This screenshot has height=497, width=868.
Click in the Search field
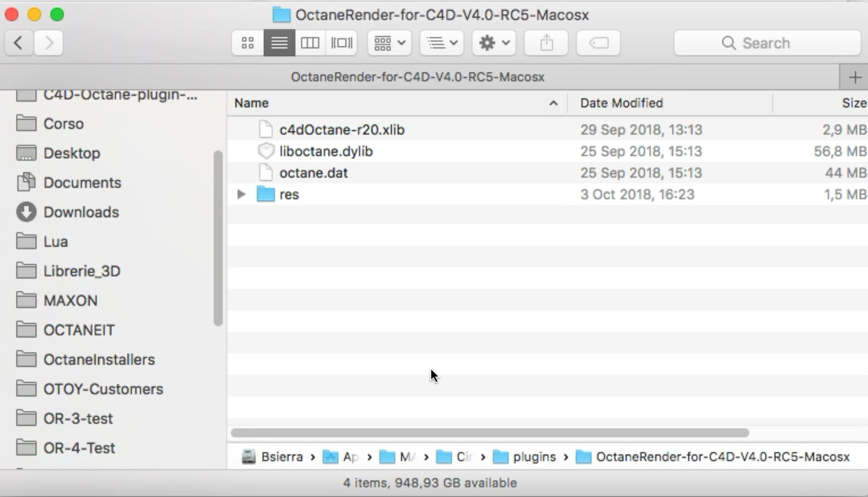click(x=767, y=43)
